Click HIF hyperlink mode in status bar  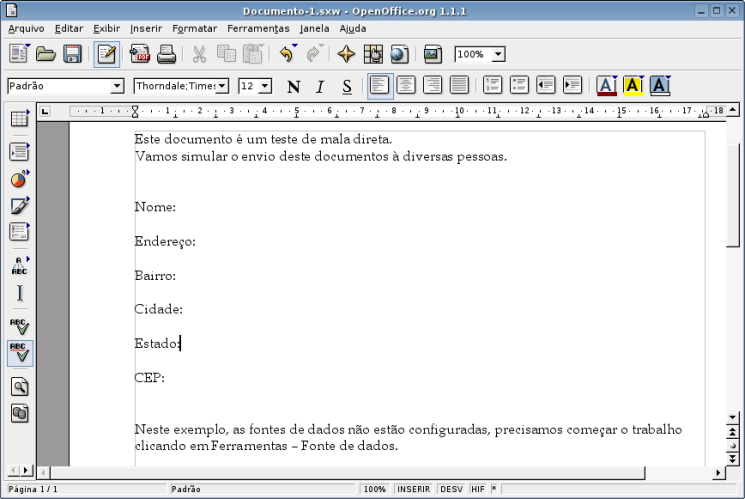[478, 489]
